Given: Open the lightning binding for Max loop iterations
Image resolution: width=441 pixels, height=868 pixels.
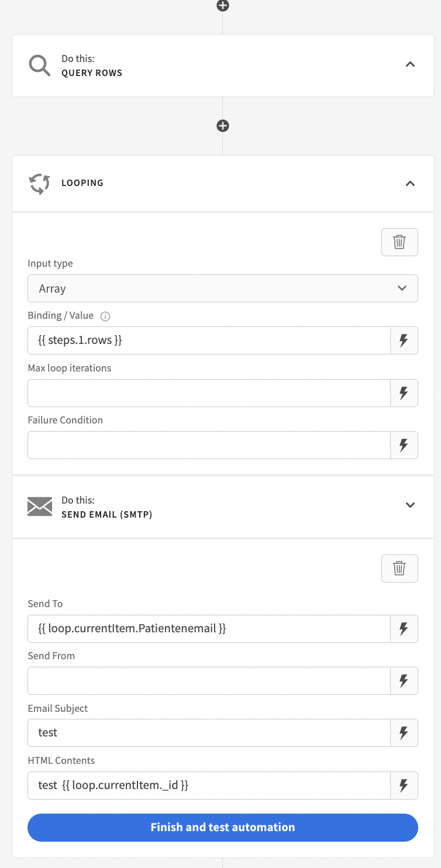Looking at the screenshot, I should pos(404,393).
